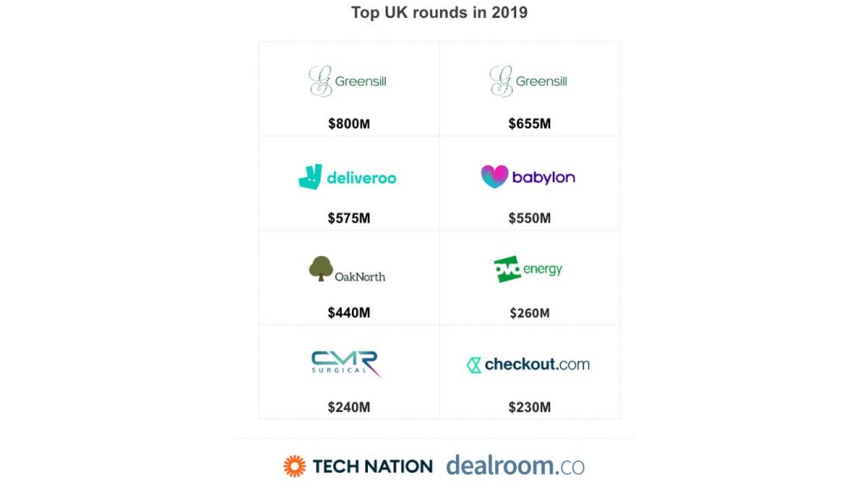Select the $800M funding amount
This screenshot has height=488, width=868.
click(x=349, y=124)
